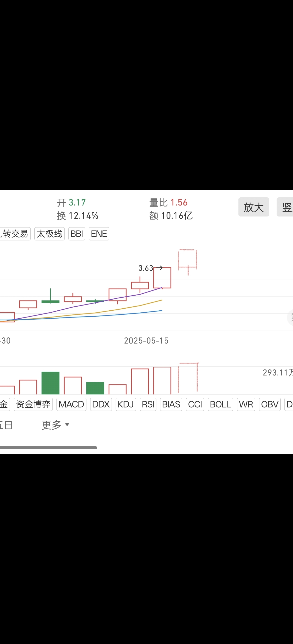
Task: Switch sub-chart to BIAS
Action: (171, 404)
